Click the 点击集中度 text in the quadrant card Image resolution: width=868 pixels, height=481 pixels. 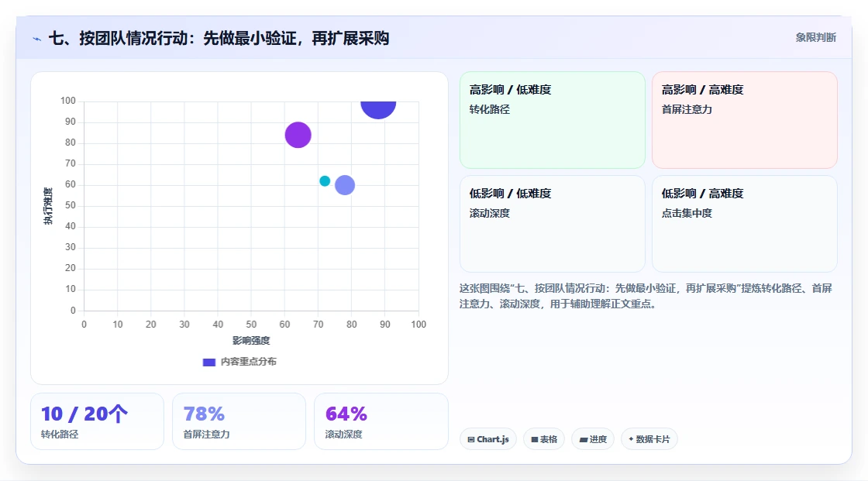(687, 213)
